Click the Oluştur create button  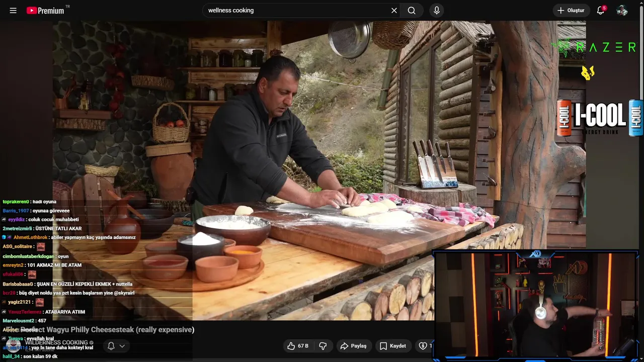coord(571,11)
